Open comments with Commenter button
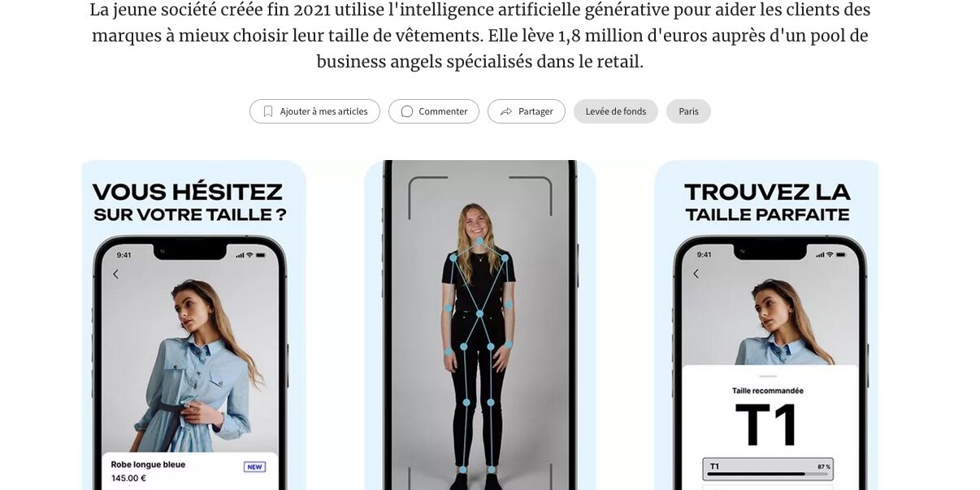 click(434, 111)
